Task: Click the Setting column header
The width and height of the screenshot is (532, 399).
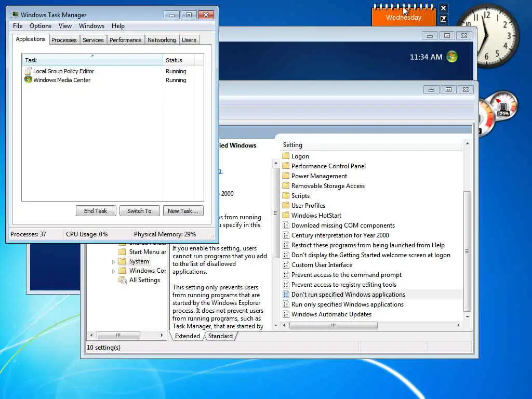Action: pos(371,145)
